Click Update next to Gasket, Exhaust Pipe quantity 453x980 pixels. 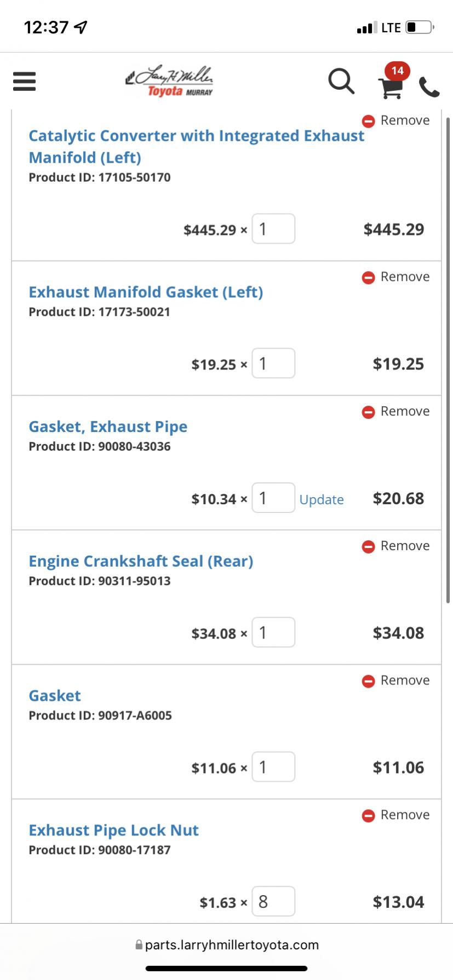click(322, 499)
